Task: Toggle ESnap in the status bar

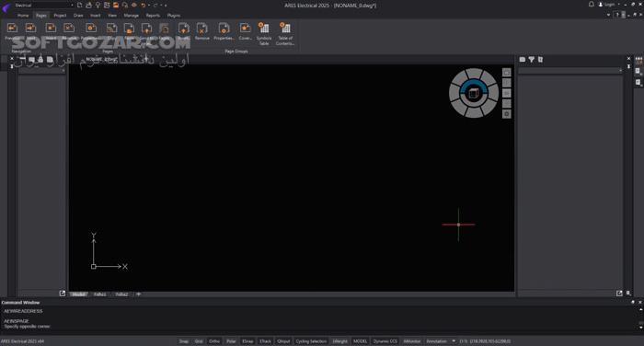Action: coord(247,341)
